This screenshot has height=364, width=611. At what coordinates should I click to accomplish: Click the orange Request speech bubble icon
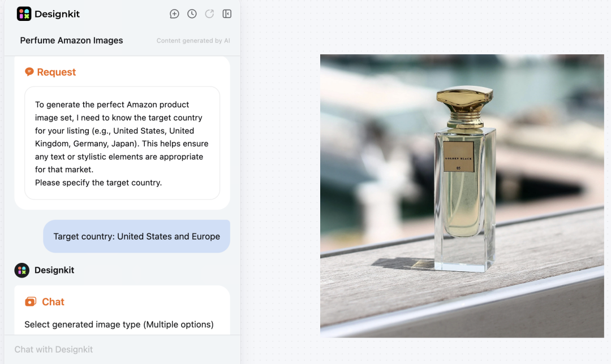point(29,72)
